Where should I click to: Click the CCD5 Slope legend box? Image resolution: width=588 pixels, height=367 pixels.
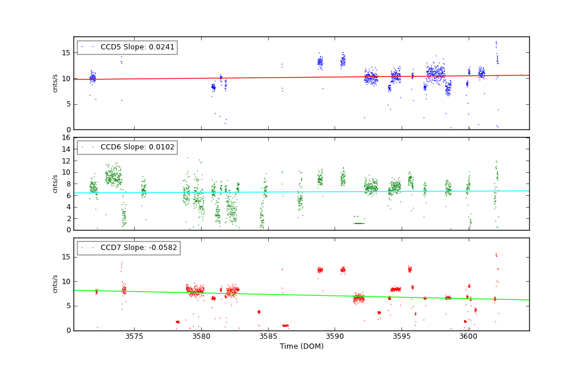[x=127, y=47]
